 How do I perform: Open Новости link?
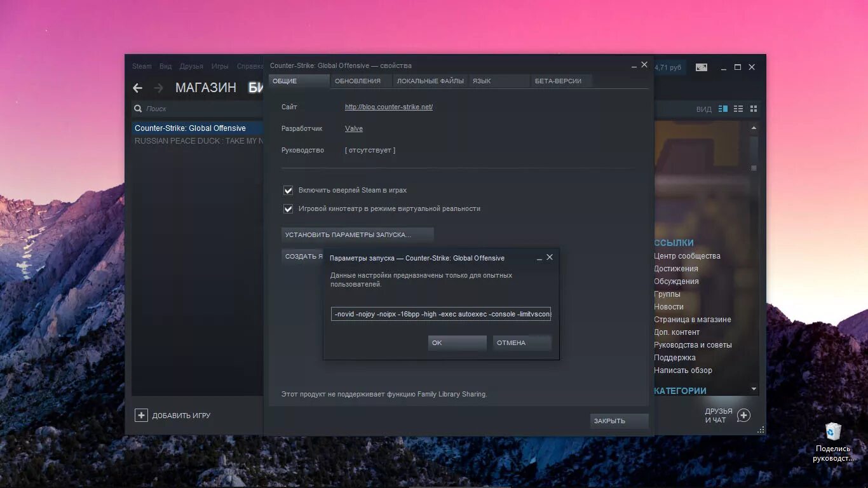pyautogui.click(x=668, y=307)
